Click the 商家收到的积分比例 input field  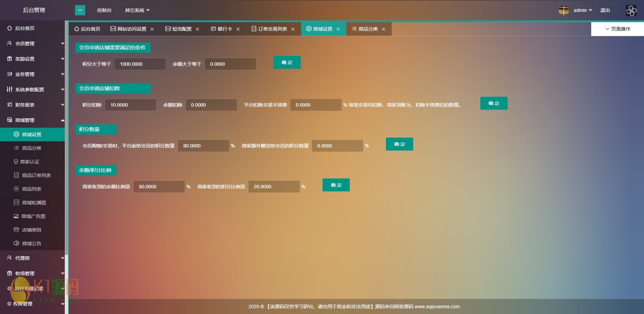click(x=274, y=187)
